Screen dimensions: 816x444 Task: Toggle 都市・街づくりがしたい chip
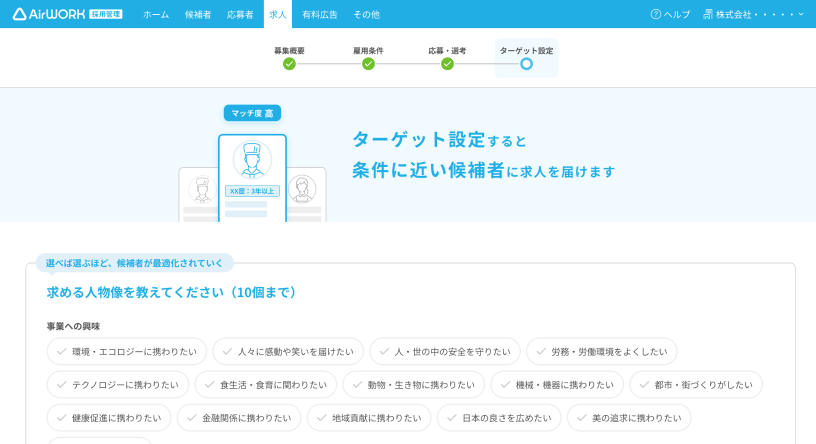click(696, 385)
